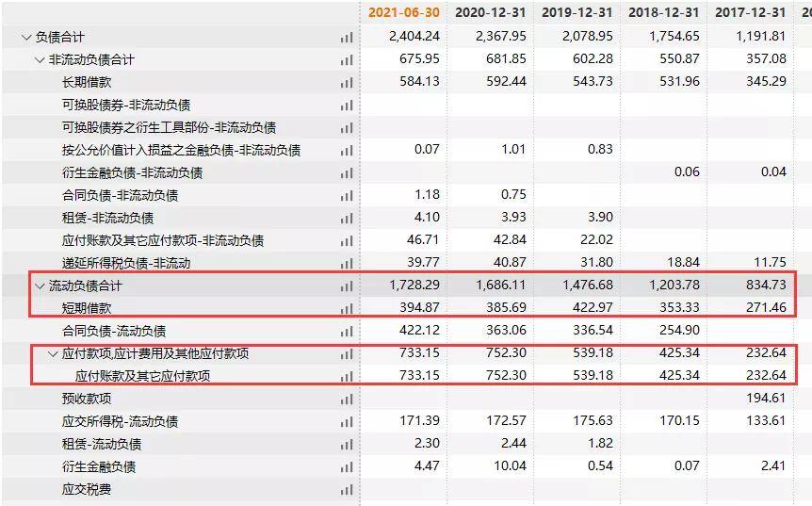
Task: Click the 254.90 cell
Action: click(x=679, y=330)
